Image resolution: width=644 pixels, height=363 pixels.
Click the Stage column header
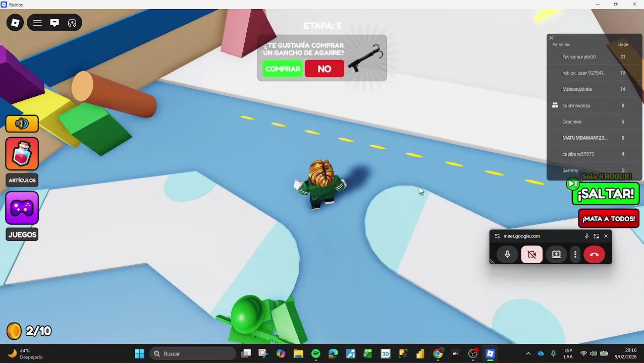[x=623, y=44]
